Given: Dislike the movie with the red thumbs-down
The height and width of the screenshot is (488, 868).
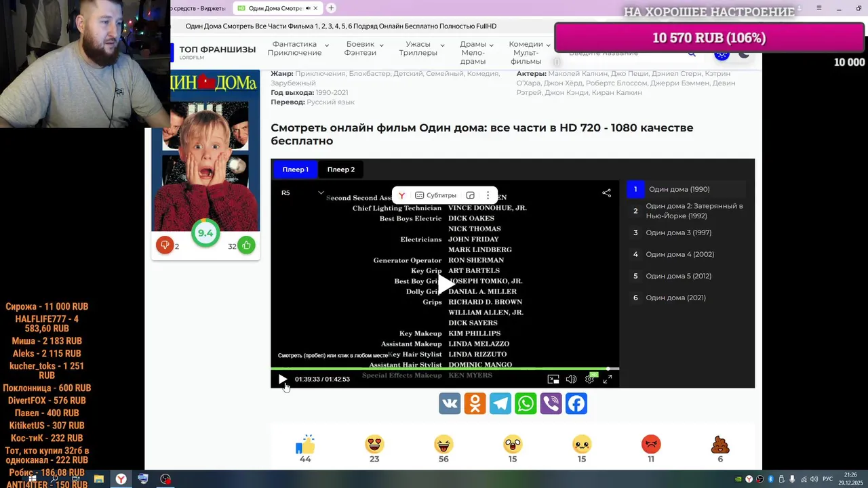Looking at the screenshot, I should (x=165, y=245).
